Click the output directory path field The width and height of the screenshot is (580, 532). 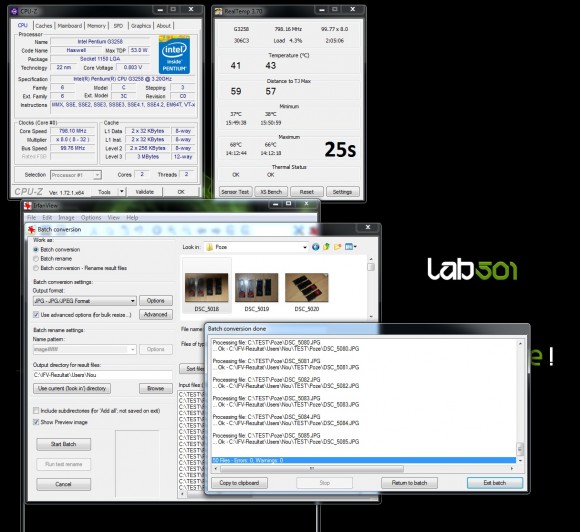click(x=102, y=375)
